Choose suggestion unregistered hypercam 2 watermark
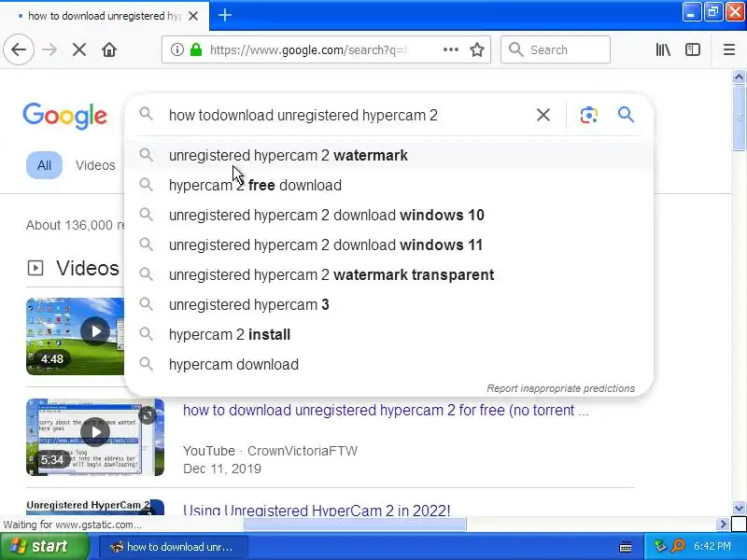This screenshot has height=560, width=747. (x=388, y=155)
